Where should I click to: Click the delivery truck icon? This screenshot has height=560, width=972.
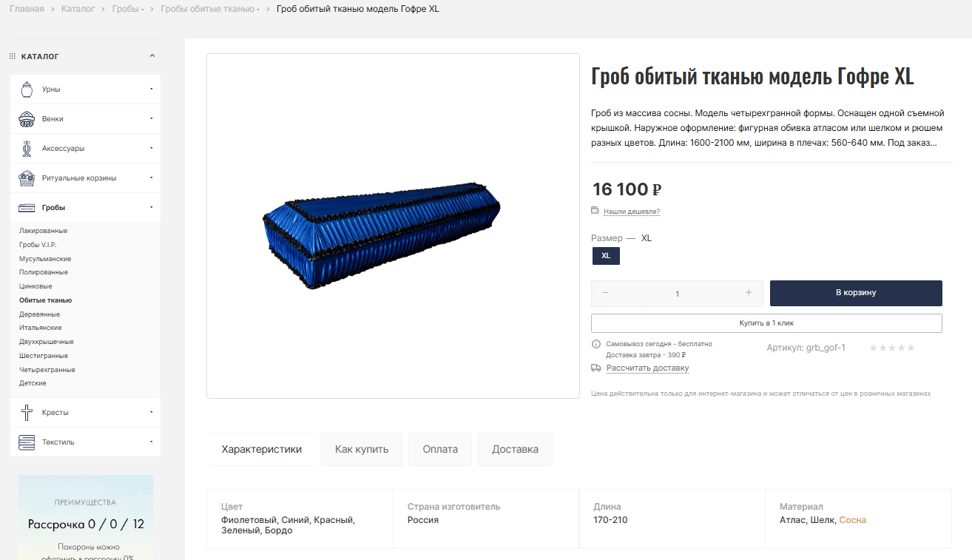596,368
